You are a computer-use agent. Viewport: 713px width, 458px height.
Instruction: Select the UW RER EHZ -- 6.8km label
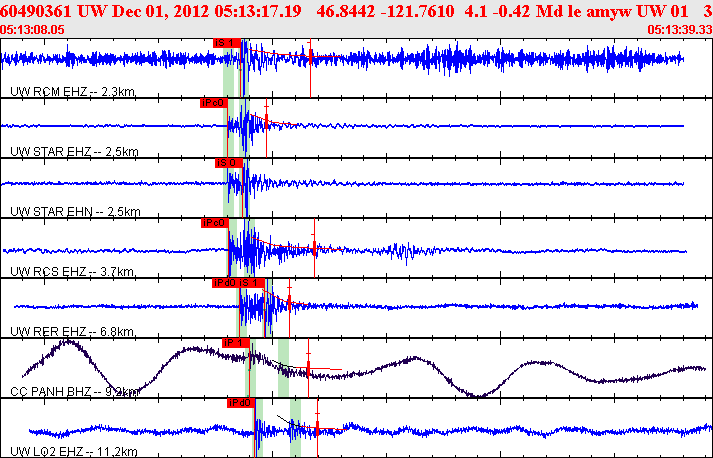pyautogui.click(x=72, y=332)
